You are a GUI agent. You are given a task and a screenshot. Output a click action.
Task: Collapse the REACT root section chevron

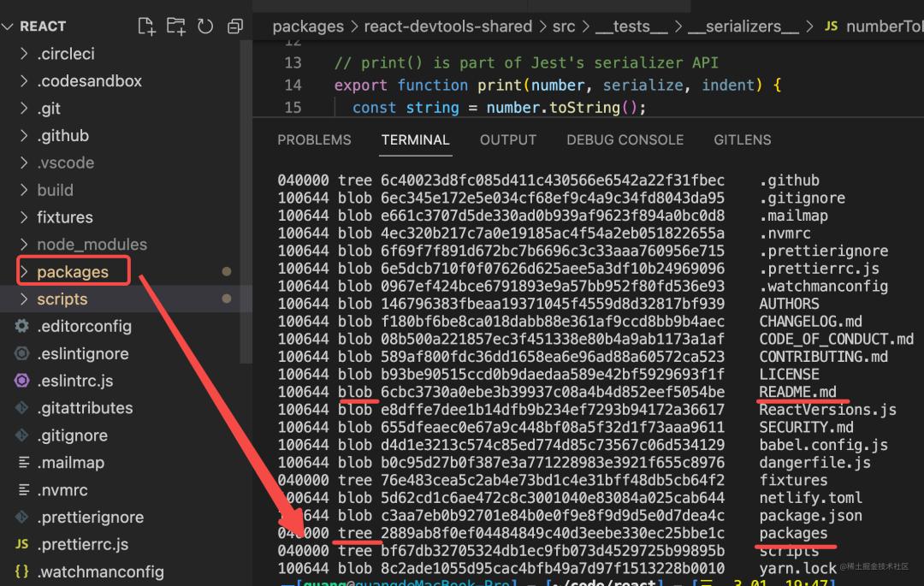[x=8, y=27]
